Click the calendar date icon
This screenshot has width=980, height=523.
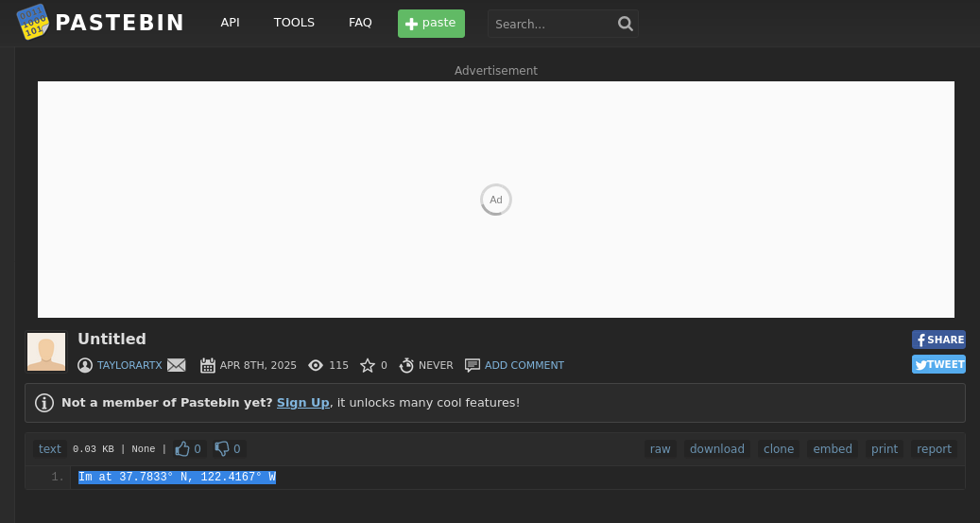coord(208,365)
